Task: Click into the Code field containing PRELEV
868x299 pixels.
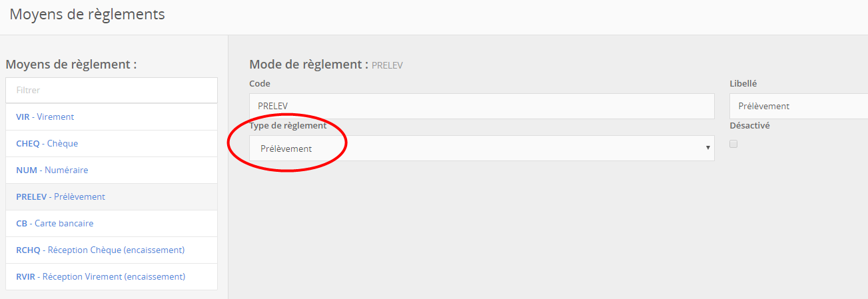Action: click(481, 106)
